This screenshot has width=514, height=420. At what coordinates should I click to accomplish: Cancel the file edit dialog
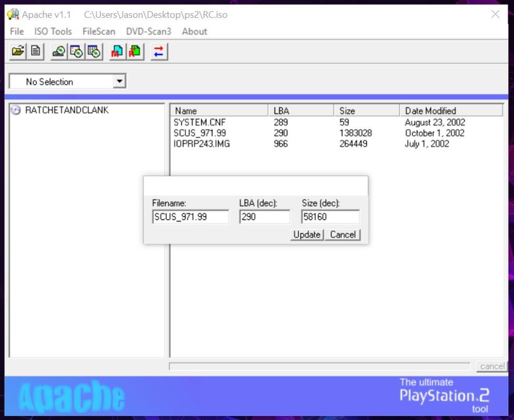point(343,235)
